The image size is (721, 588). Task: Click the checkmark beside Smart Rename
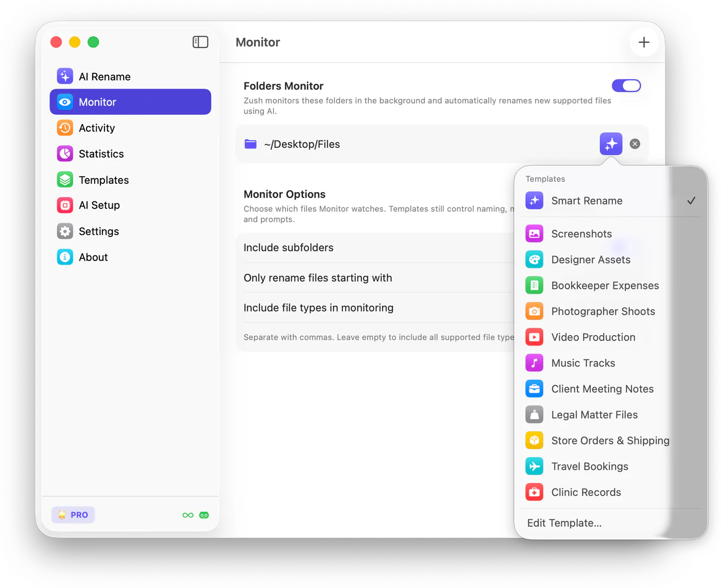(691, 200)
